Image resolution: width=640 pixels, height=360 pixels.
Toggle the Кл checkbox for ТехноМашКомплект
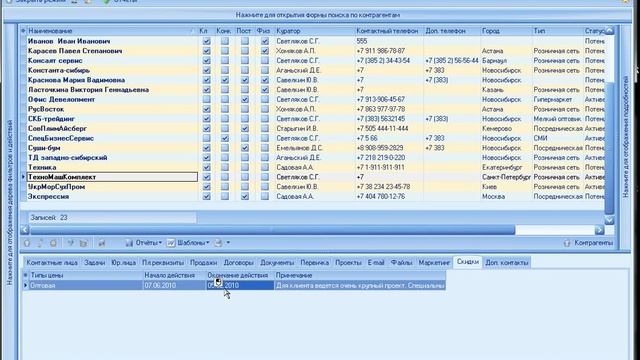tap(207, 177)
